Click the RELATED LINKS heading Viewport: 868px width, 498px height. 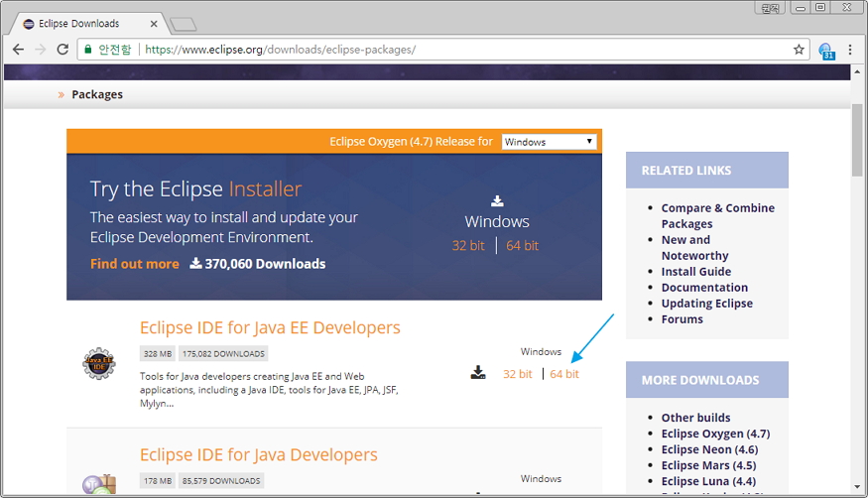click(686, 171)
